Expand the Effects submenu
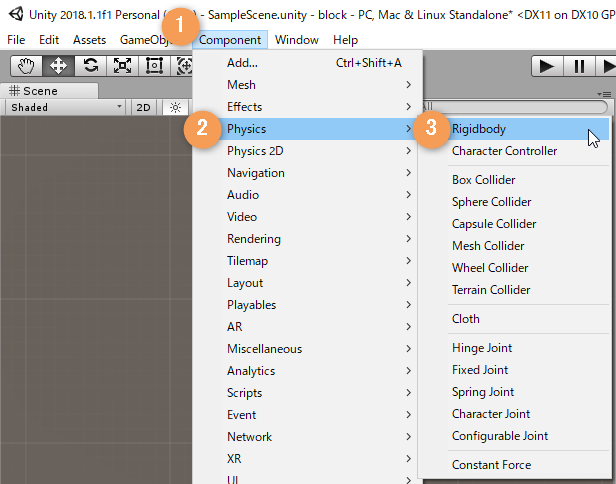The image size is (616, 484). pos(308,107)
